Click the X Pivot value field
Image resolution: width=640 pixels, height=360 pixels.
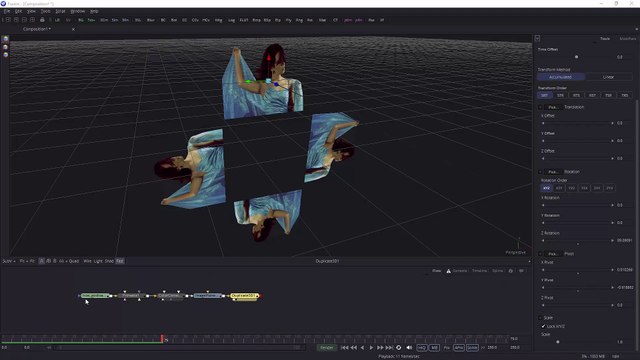point(624,270)
